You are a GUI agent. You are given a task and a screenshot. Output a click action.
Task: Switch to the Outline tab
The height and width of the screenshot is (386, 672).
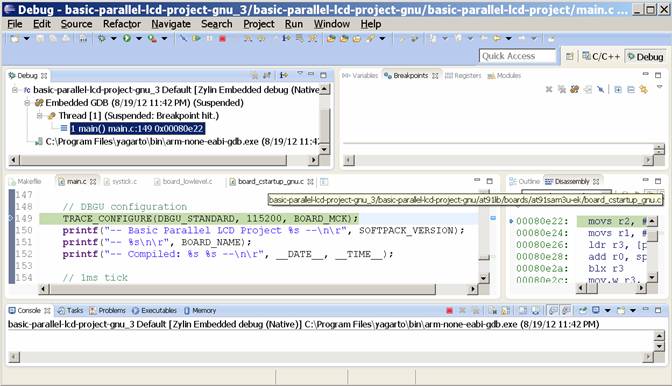525,182
